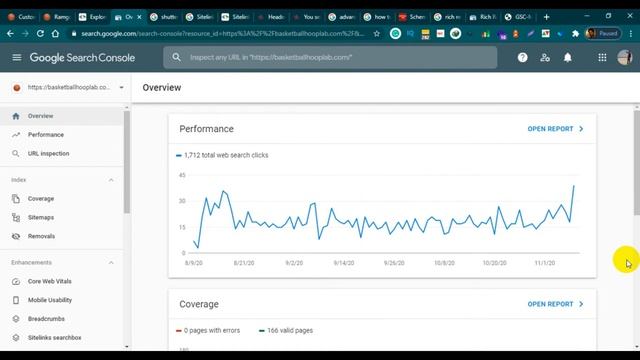Open Core Web Vitals report
The width and height of the screenshot is (640, 360).
pos(62,281)
